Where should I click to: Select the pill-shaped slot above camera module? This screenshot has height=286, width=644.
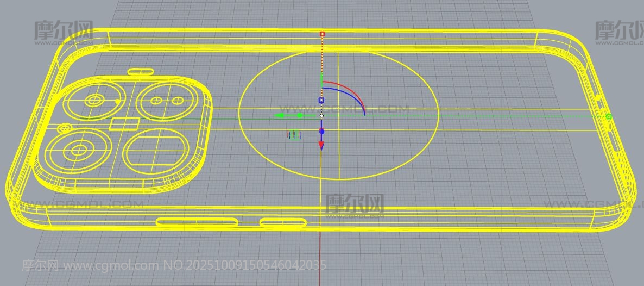click(140, 71)
